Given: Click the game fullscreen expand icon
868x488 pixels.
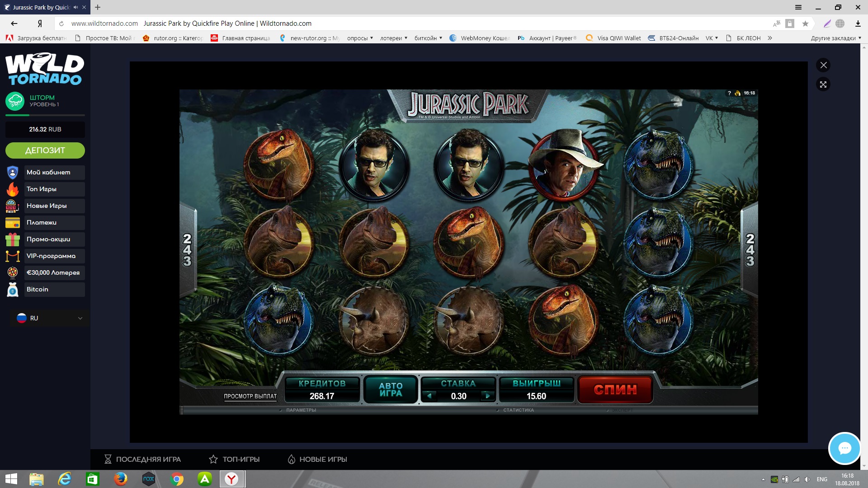Looking at the screenshot, I should click(823, 84).
